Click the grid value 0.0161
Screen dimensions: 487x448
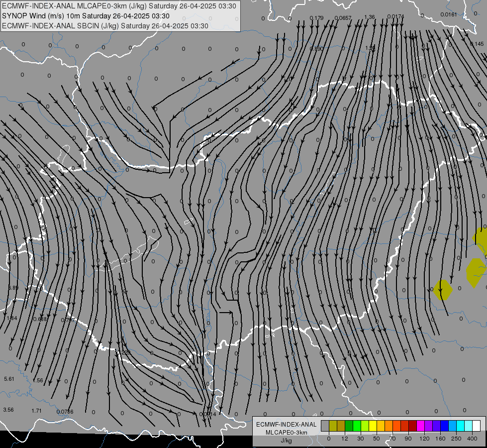449,14
